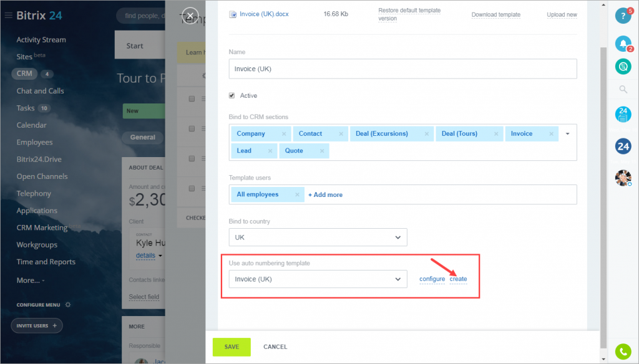
Task: Click the Configure Menu label
Action: point(38,305)
